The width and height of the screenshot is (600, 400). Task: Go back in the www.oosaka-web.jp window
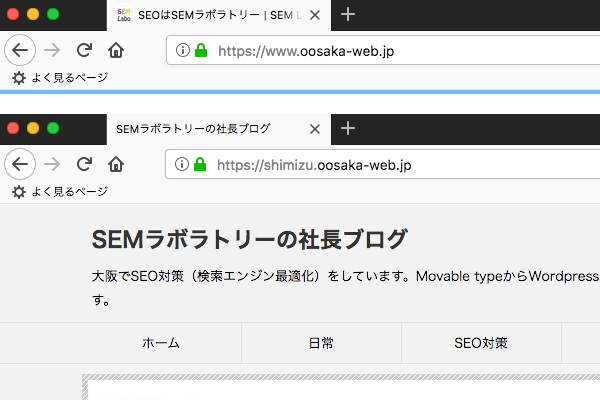[20, 50]
